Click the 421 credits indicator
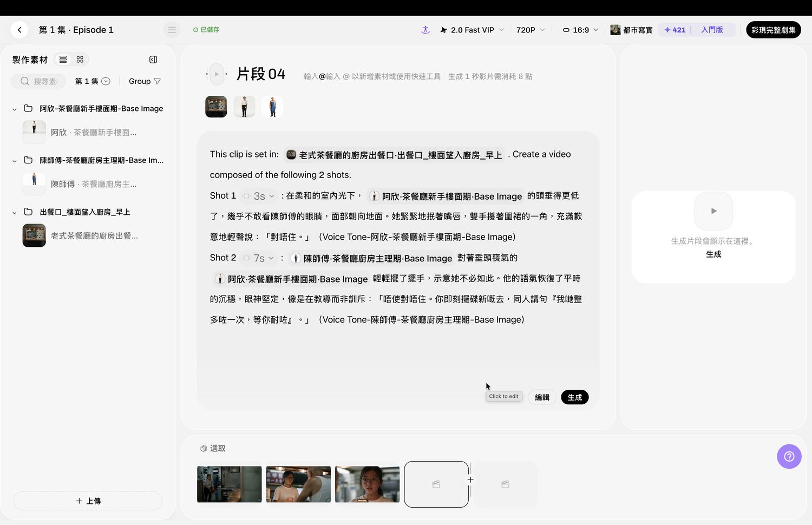This screenshot has height=525, width=812. [675, 30]
